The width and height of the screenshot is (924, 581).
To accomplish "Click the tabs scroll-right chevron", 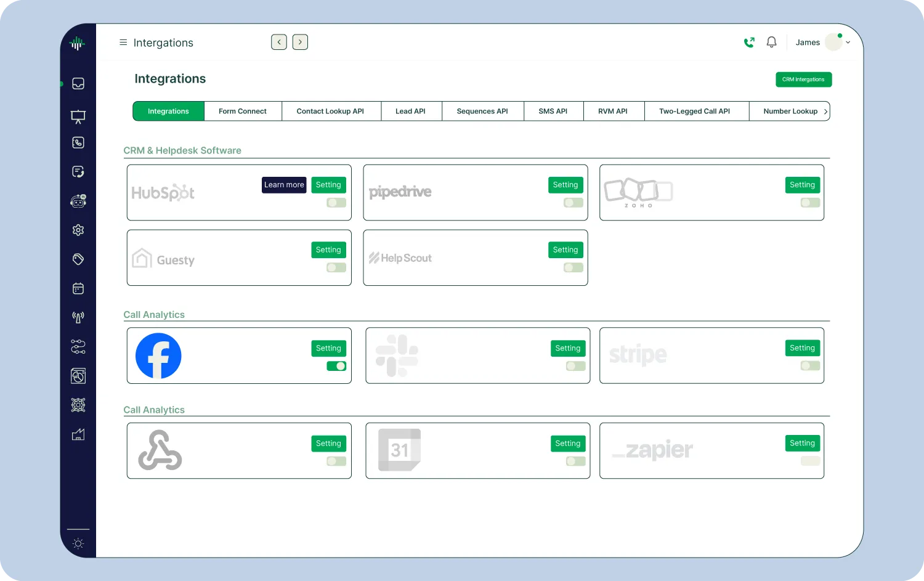I will tap(825, 112).
